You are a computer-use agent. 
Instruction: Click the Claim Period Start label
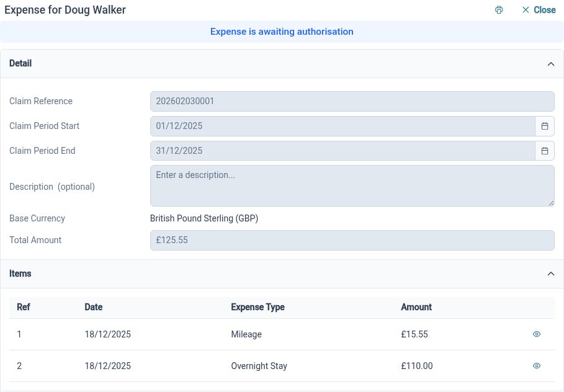[44, 126]
